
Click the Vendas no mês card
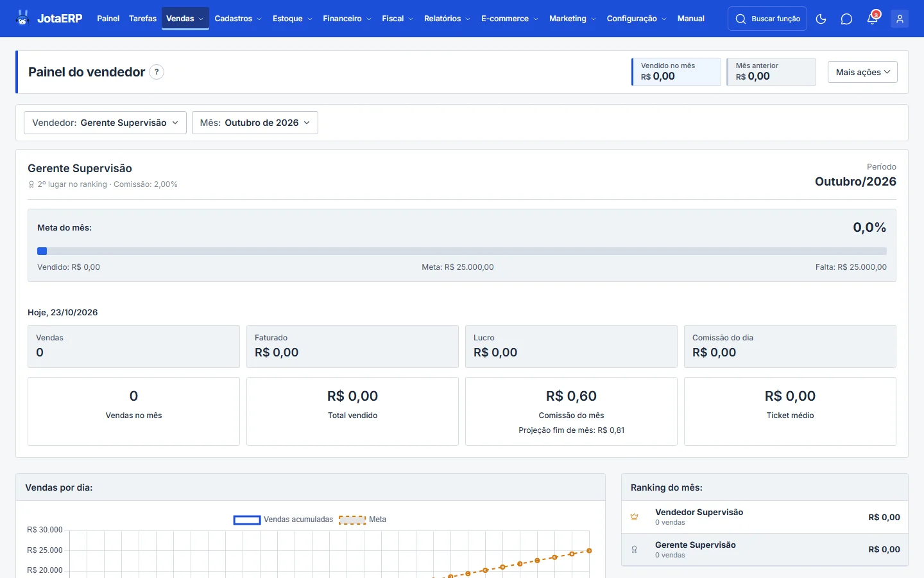pyautogui.click(x=133, y=411)
